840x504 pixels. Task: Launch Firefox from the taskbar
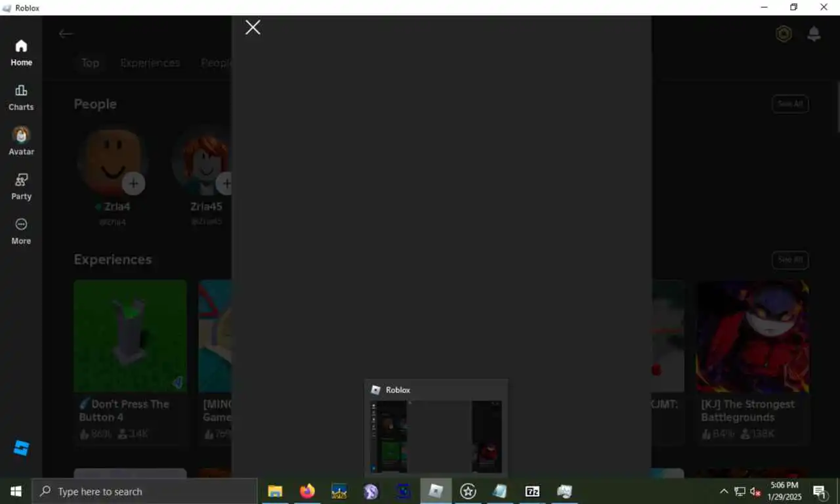tap(307, 492)
